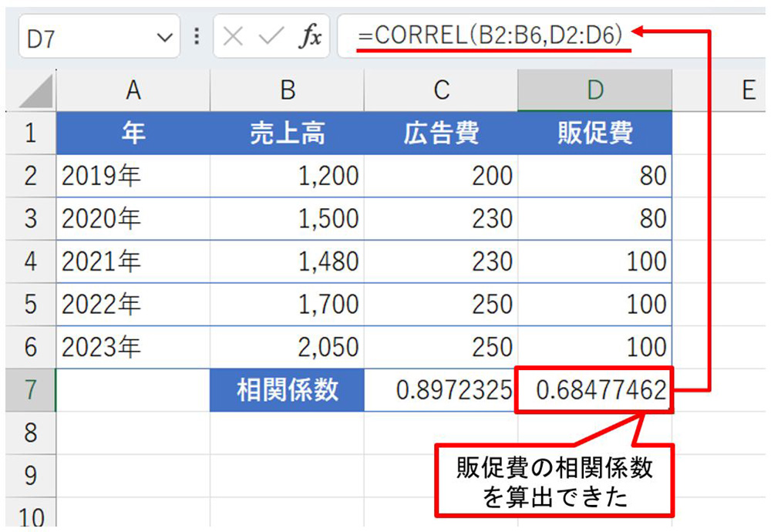This screenshot has height=532, width=771.
Task: Select row 5 header
Action: (31, 305)
